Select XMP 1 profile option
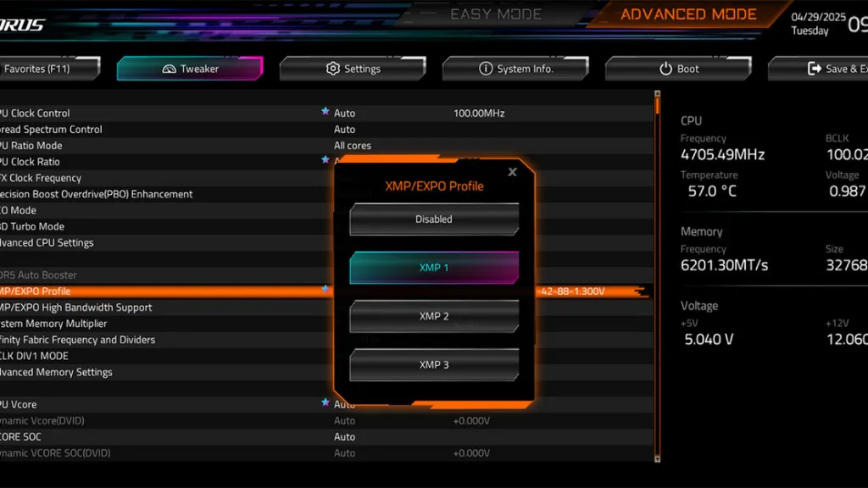868x488 pixels. pyautogui.click(x=434, y=268)
